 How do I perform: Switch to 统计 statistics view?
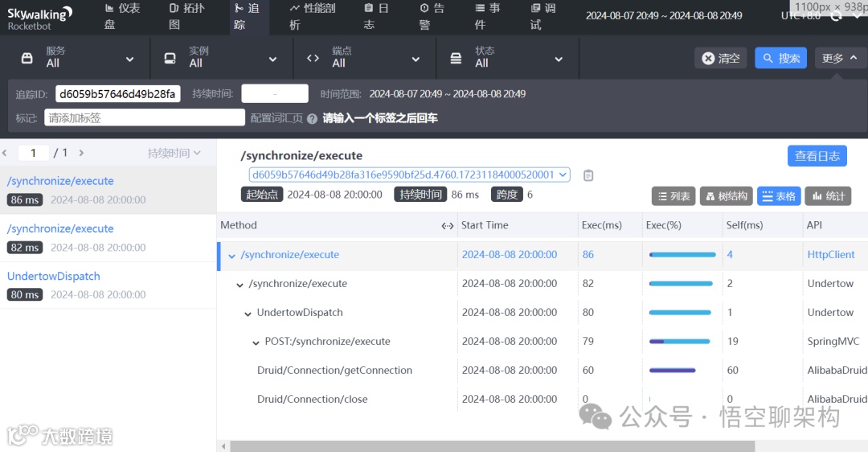pos(828,196)
